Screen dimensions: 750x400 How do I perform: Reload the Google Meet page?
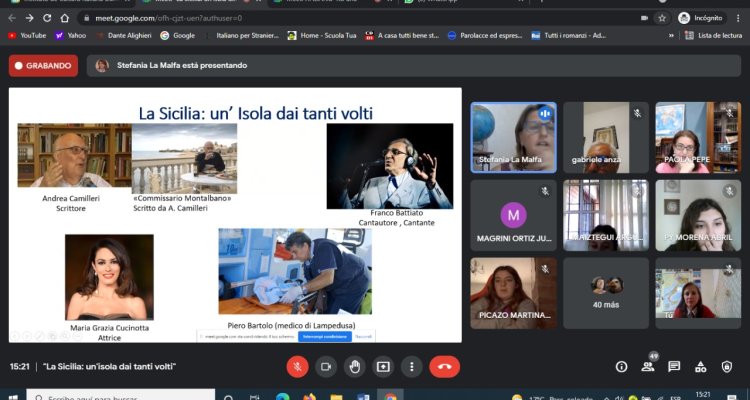[47, 18]
